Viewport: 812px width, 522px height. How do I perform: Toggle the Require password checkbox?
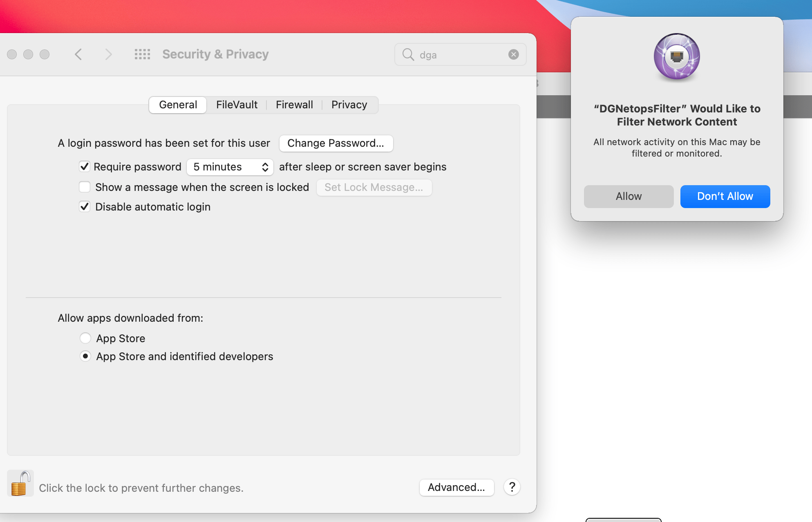point(85,167)
